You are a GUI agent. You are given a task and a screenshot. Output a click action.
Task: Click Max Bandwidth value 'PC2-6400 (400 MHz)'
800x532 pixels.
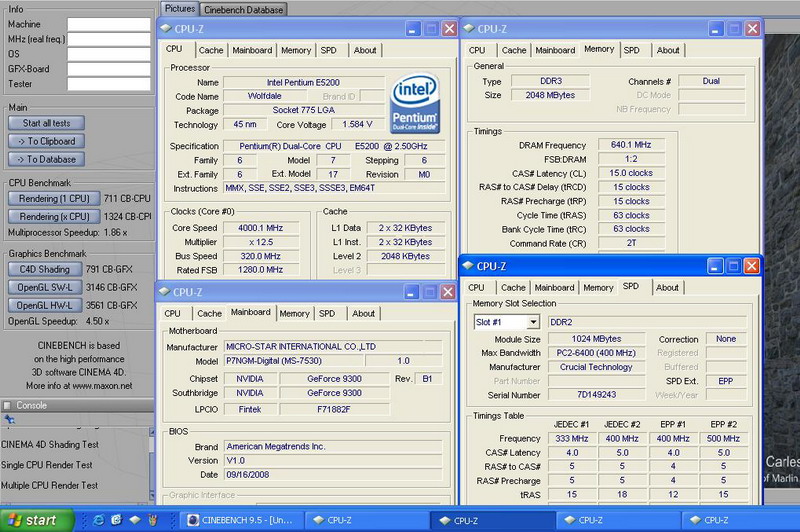(x=596, y=353)
